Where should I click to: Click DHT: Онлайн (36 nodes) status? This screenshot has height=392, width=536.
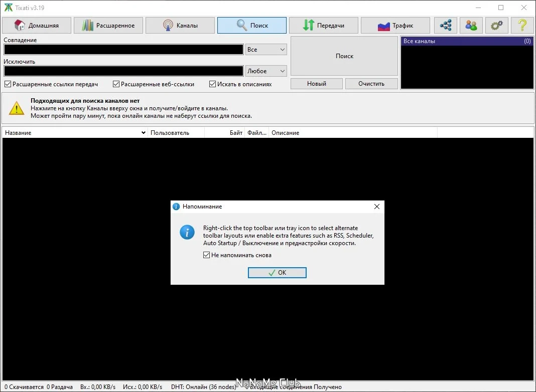[x=203, y=387]
